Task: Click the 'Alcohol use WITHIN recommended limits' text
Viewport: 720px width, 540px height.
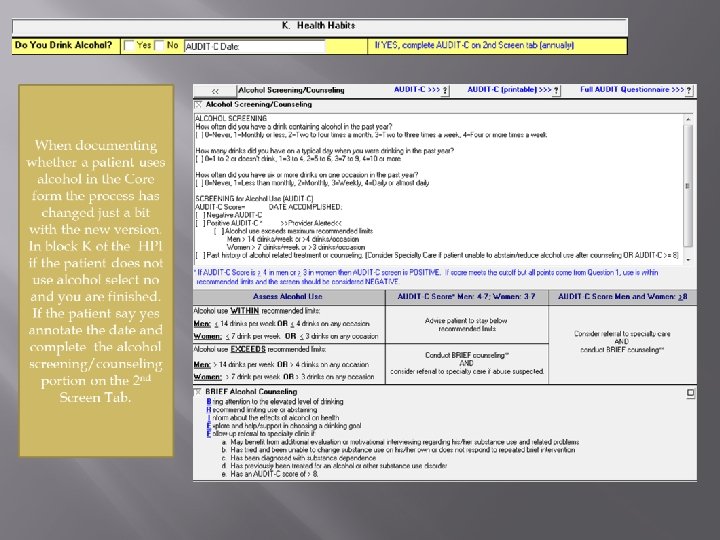Action: [257, 311]
